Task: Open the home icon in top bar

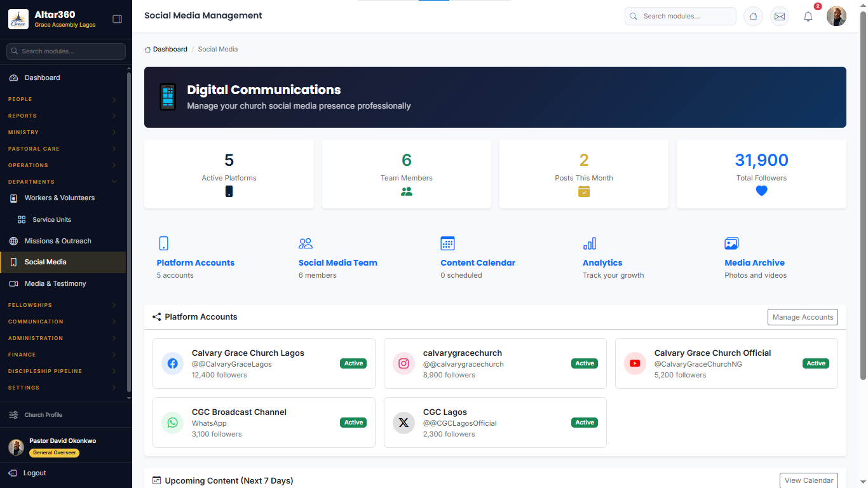Action: pos(753,17)
